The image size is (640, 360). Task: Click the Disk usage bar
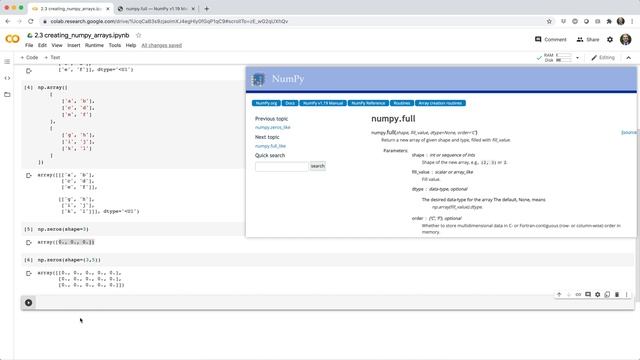pos(564,60)
